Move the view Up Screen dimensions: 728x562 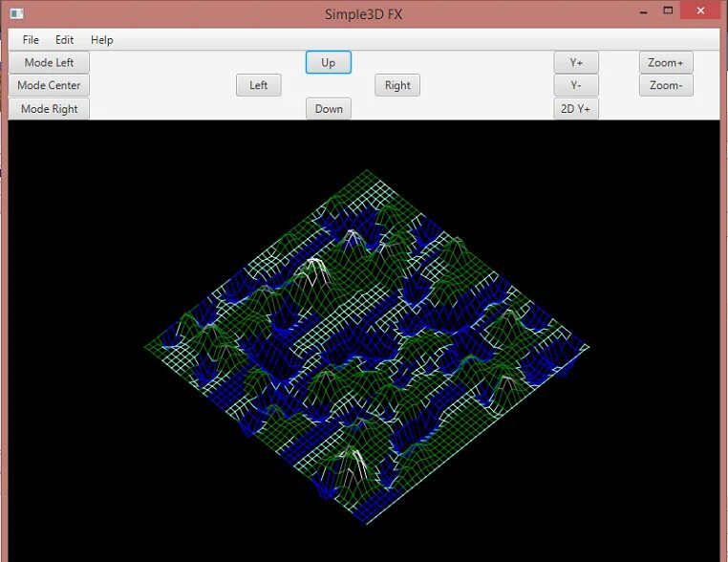(x=329, y=62)
